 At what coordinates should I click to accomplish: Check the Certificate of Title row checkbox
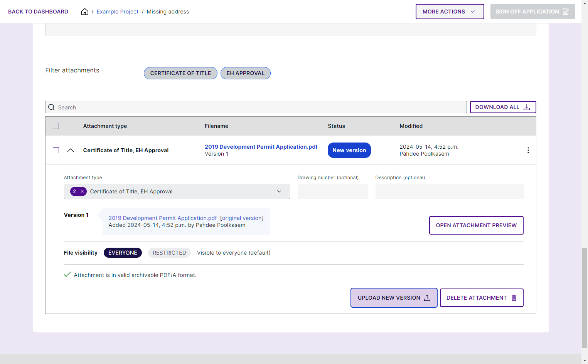[x=56, y=150]
